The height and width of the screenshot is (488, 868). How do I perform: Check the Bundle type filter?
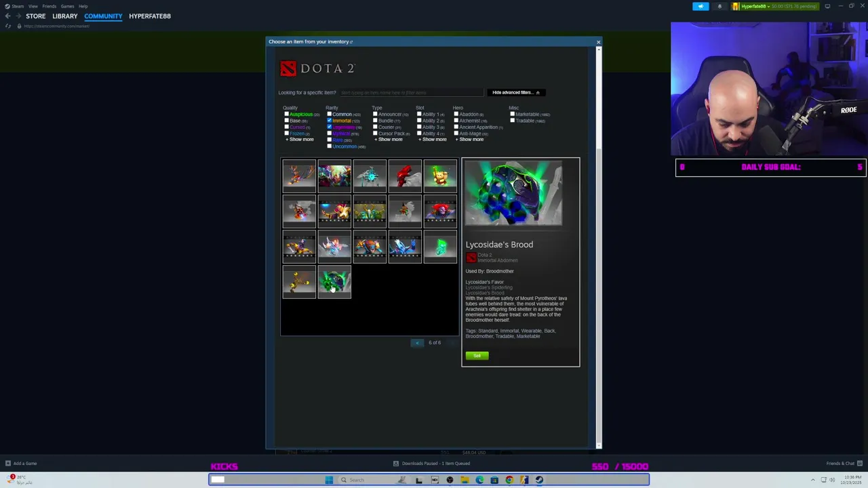(376, 121)
